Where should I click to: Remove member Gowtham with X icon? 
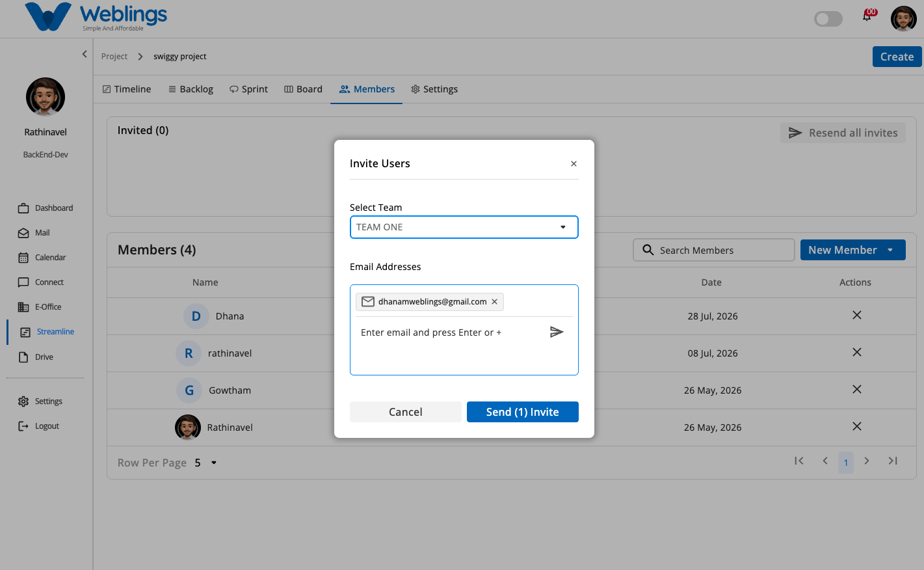tap(857, 389)
